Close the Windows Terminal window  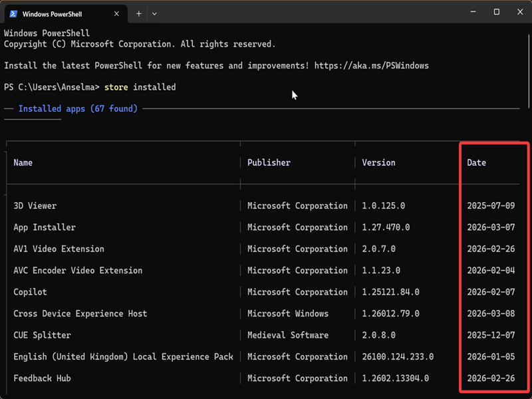[x=519, y=12]
